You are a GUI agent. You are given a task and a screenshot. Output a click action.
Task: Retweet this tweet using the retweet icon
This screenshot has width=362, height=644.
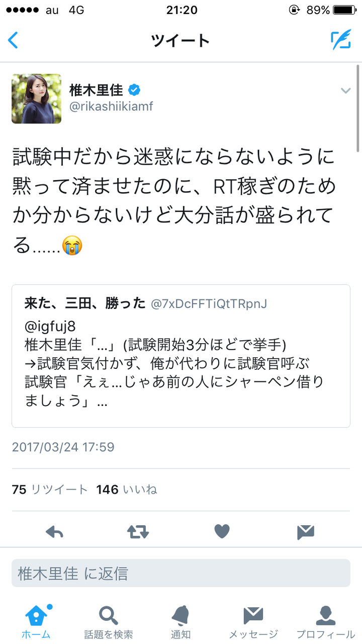[138, 532]
